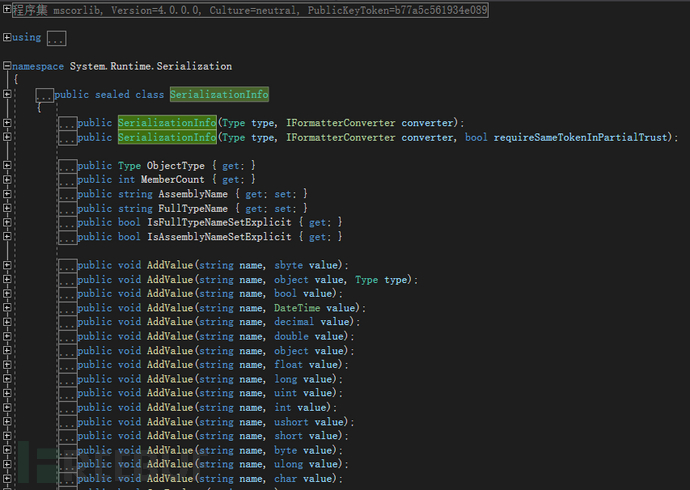Image resolution: width=690 pixels, height=490 pixels.
Task: Click ellipsis box on AddValue int value line
Action: pyautogui.click(x=68, y=408)
